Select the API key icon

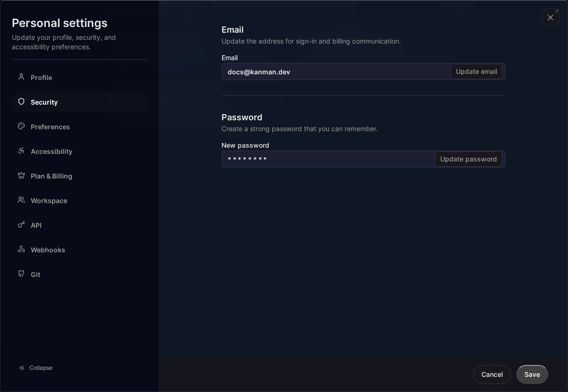(x=21, y=225)
